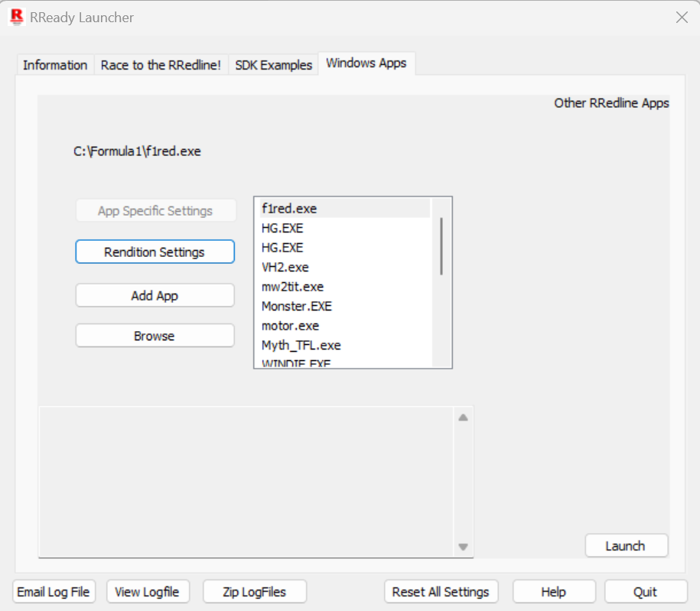This screenshot has height=611, width=700.
Task: Click the log area scroll-up arrow
Action: [x=463, y=418]
